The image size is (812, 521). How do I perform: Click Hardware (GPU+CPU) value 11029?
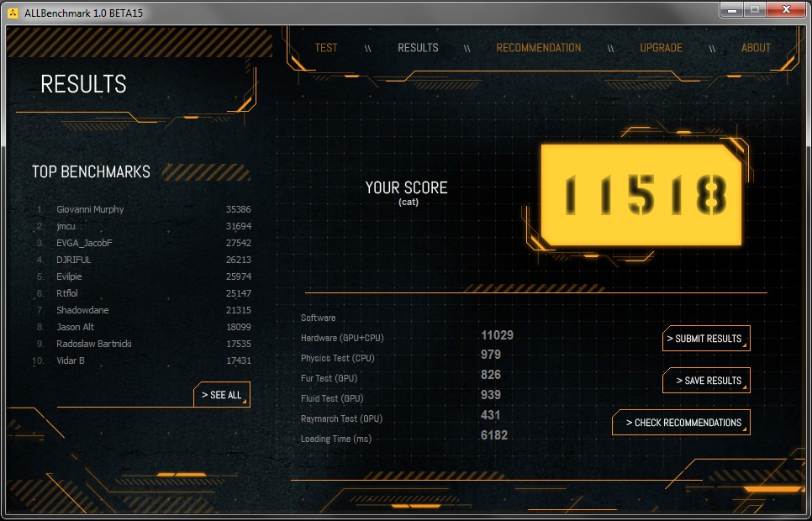tap(497, 335)
